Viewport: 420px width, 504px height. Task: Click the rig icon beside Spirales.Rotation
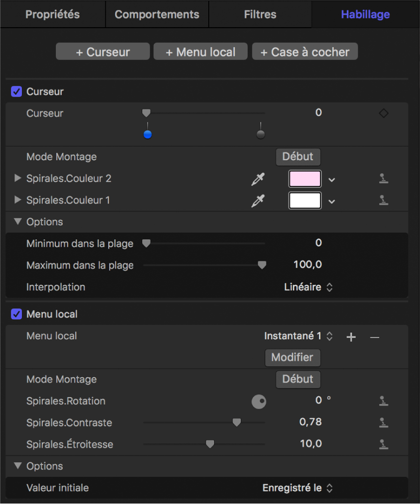click(384, 401)
